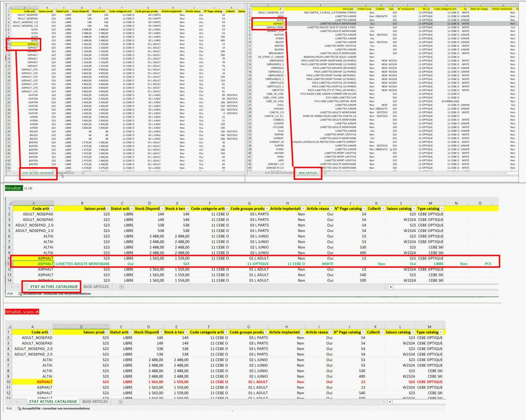526x420 pixels.
Task: Add new sheet in 'si ok' result workbook
Action: pyautogui.click(x=122, y=287)
